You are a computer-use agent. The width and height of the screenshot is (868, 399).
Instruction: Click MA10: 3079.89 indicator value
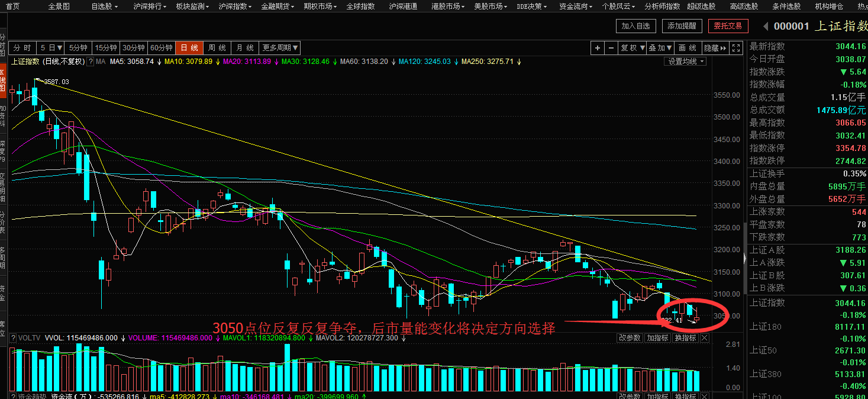pos(188,61)
